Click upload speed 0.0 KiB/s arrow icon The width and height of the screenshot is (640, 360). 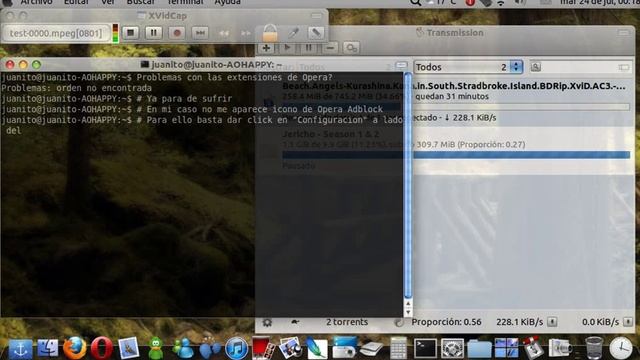point(628,322)
